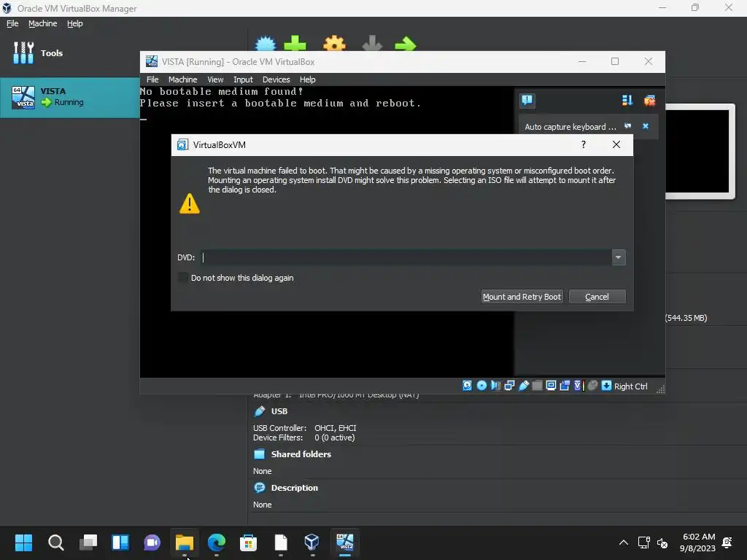Viewport: 747px width, 560px height.
Task: Click the USB section header in Manager details
Action: (x=279, y=411)
